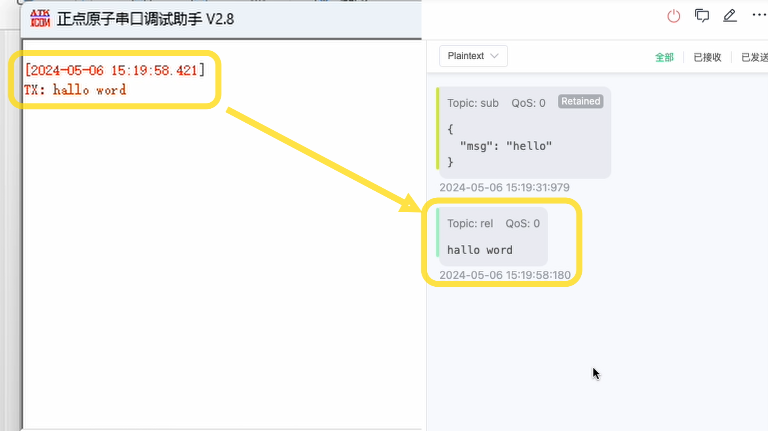Open the three-dots more options menu

(759, 16)
